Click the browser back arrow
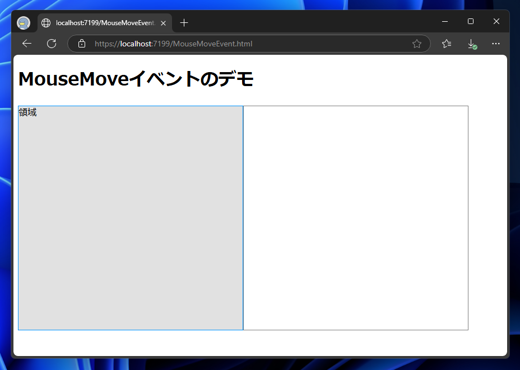Screen dimensions: 520x370 pyautogui.click(x=27, y=44)
